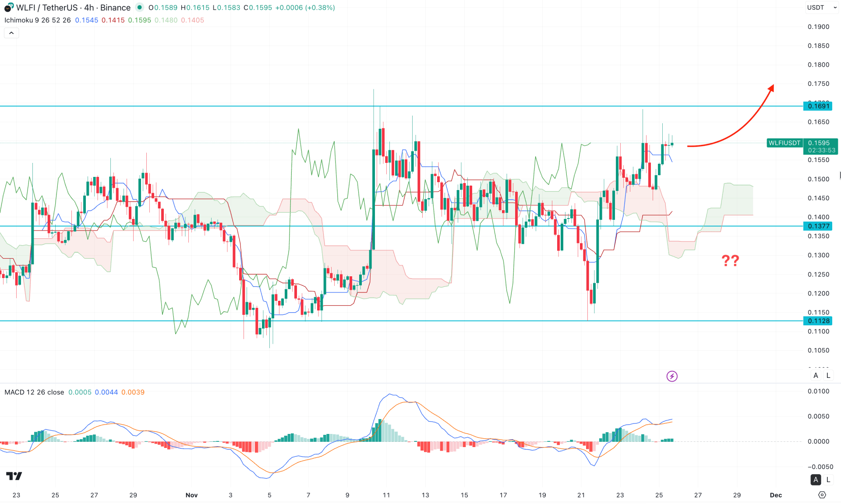Collapse the indicator legend with the chevron arrow
This screenshot has height=504, width=841.
coord(11,32)
